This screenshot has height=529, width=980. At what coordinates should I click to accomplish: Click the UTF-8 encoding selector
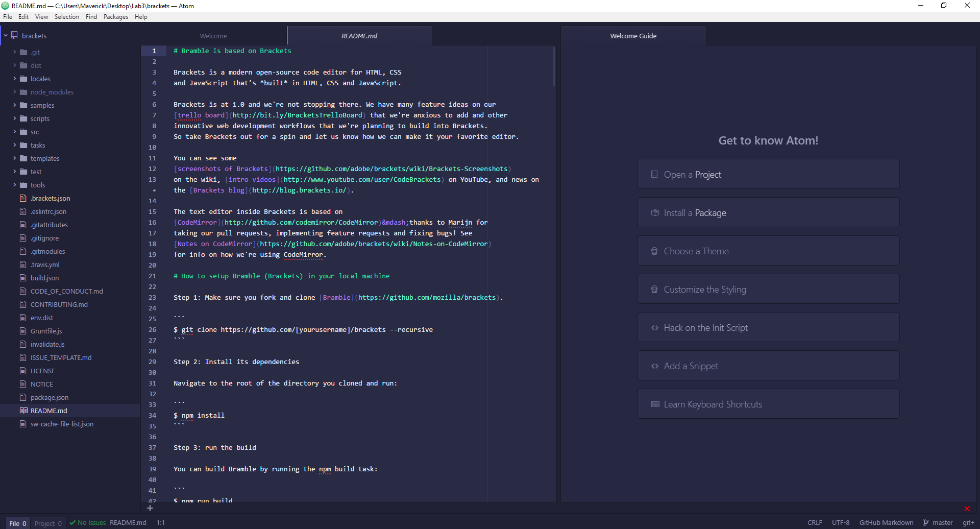(x=841, y=522)
